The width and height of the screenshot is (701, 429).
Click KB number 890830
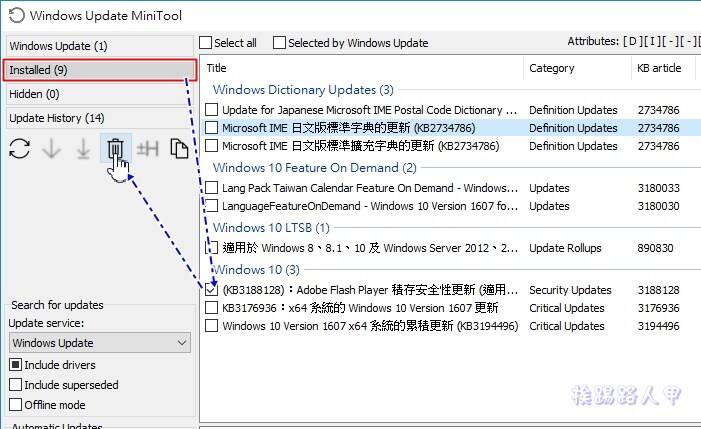655,248
